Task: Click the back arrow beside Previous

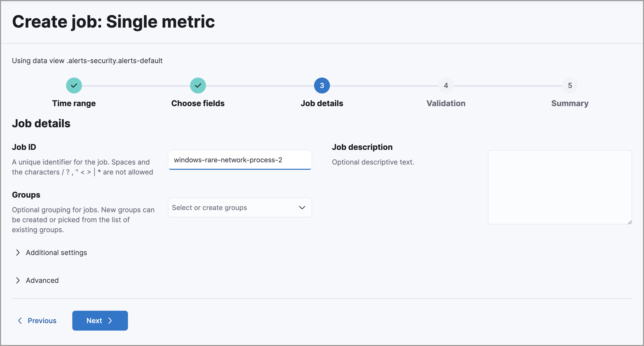Action: point(20,320)
